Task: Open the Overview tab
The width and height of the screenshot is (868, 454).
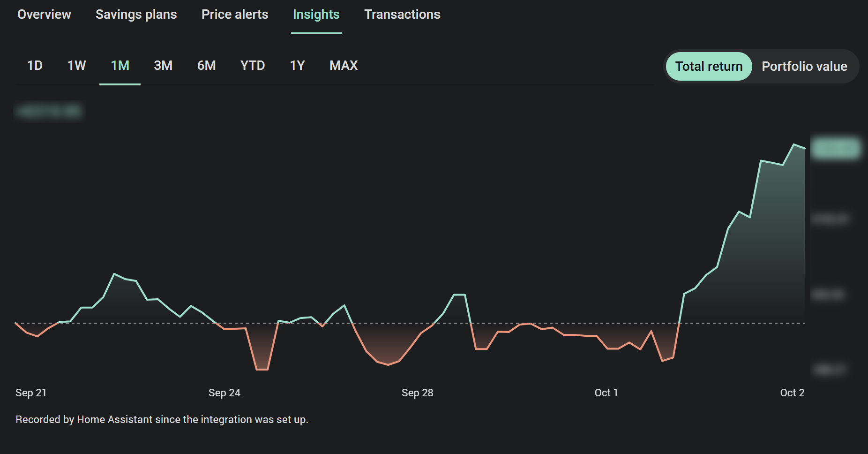Action: coord(44,15)
